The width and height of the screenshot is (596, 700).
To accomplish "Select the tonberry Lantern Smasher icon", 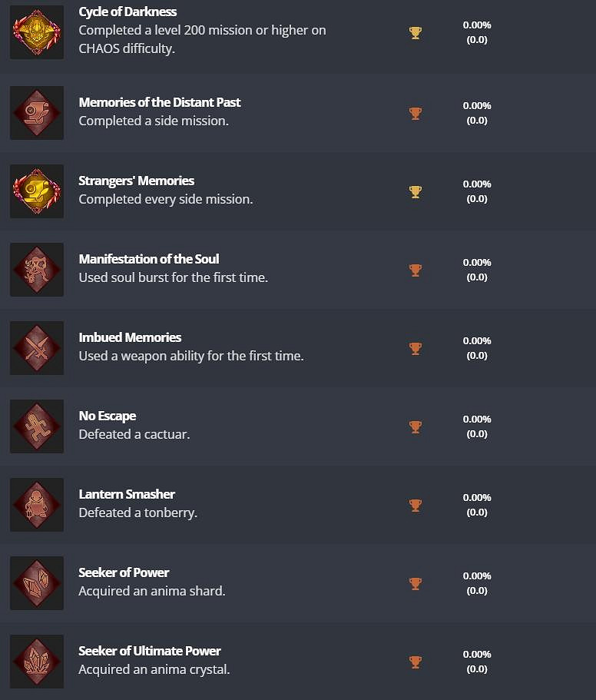I will (x=37, y=505).
